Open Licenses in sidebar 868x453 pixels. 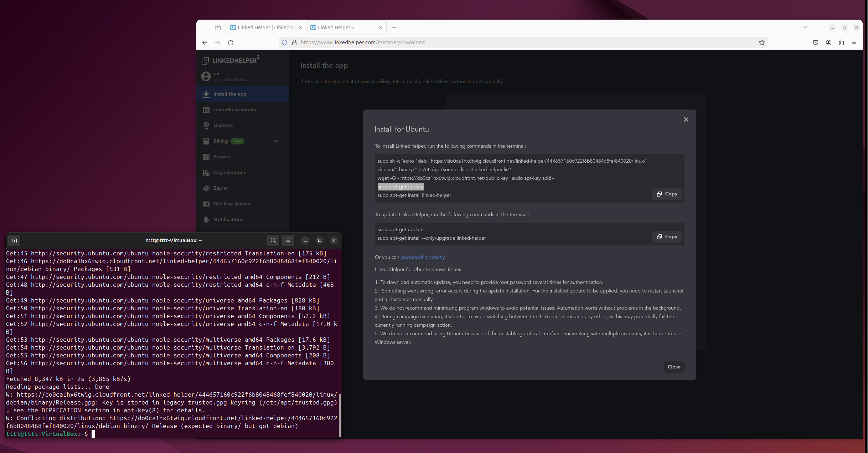243,125
